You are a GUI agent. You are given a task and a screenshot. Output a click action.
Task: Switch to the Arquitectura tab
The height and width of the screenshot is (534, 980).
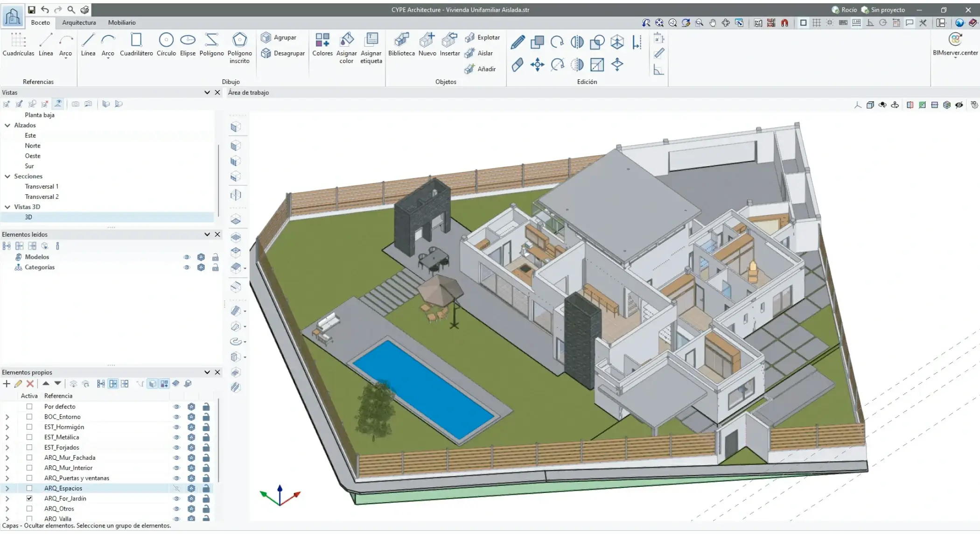tap(79, 22)
